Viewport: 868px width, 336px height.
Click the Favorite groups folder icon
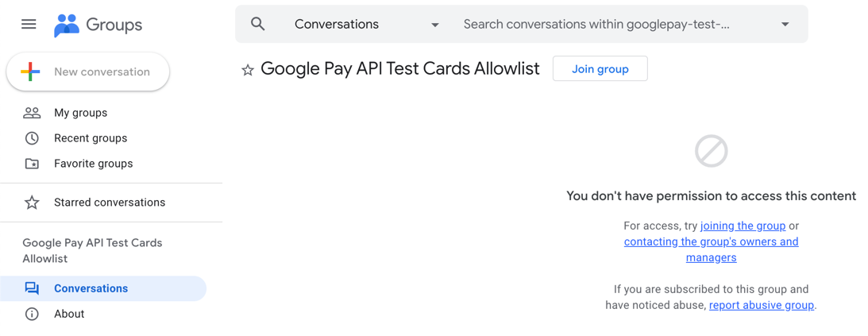(x=32, y=164)
